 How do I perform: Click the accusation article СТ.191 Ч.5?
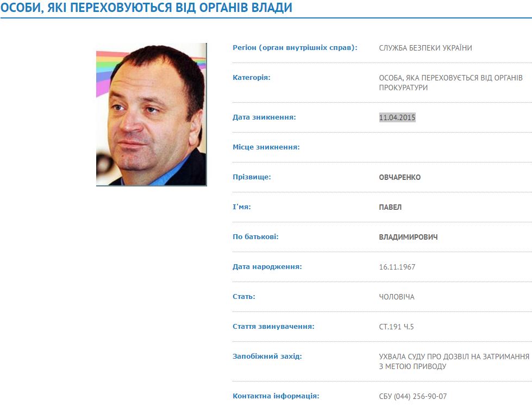(x=396, y=327)
